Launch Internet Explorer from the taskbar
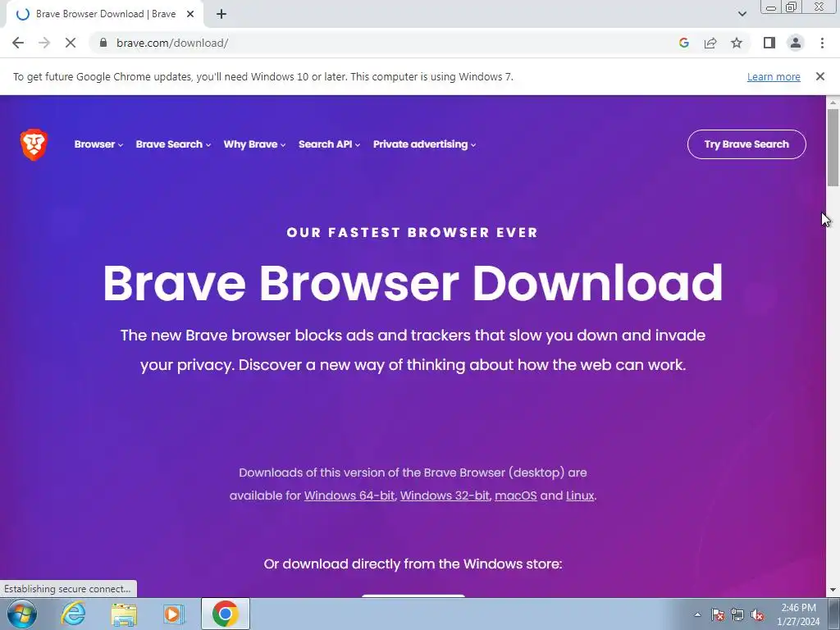The width and height of the screenshot is (840, 630). coord(73,614)
